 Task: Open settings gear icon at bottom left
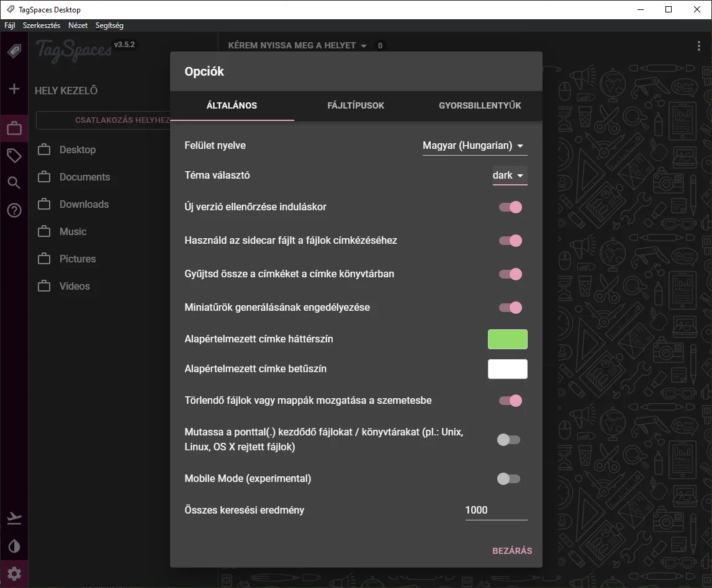[14, 574]
